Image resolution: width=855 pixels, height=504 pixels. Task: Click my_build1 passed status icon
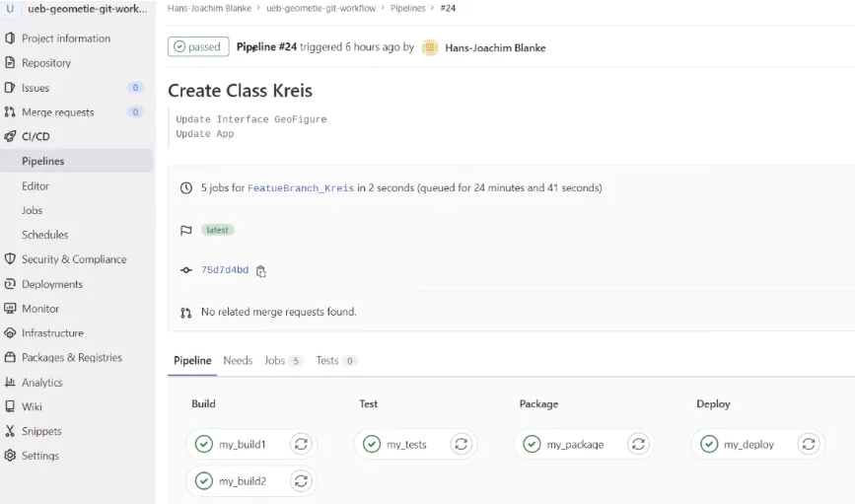point(204,444)
